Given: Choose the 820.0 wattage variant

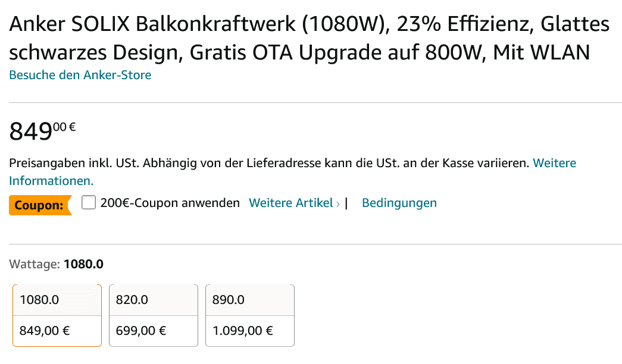Looking at the screenshot, I should (154, 300).
